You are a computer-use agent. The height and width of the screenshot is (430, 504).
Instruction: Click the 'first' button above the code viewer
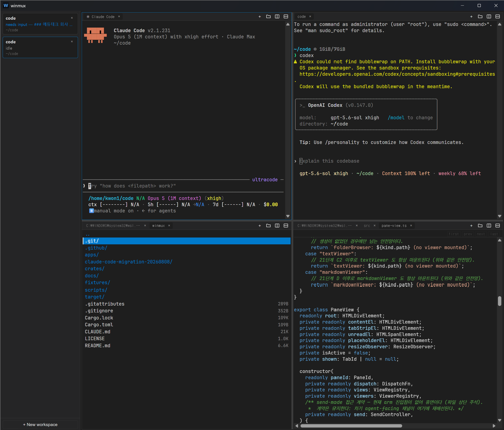click(454, 234)
